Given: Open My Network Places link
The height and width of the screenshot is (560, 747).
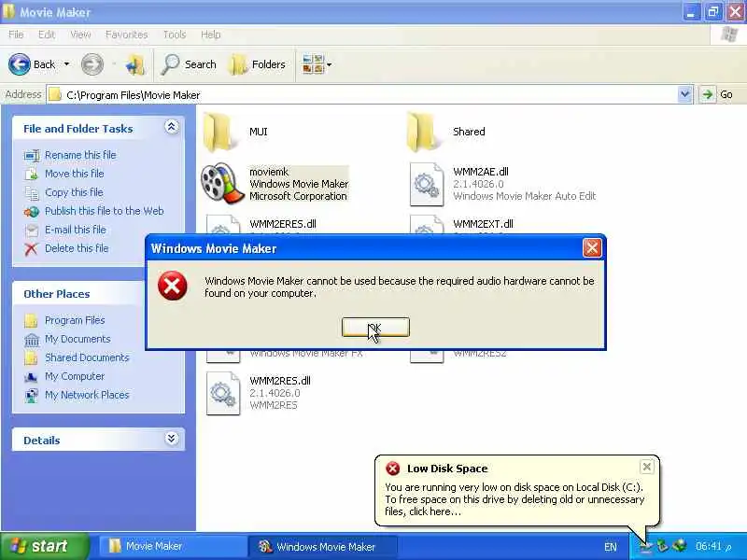Looking at the screenshot, I should 87,395.
